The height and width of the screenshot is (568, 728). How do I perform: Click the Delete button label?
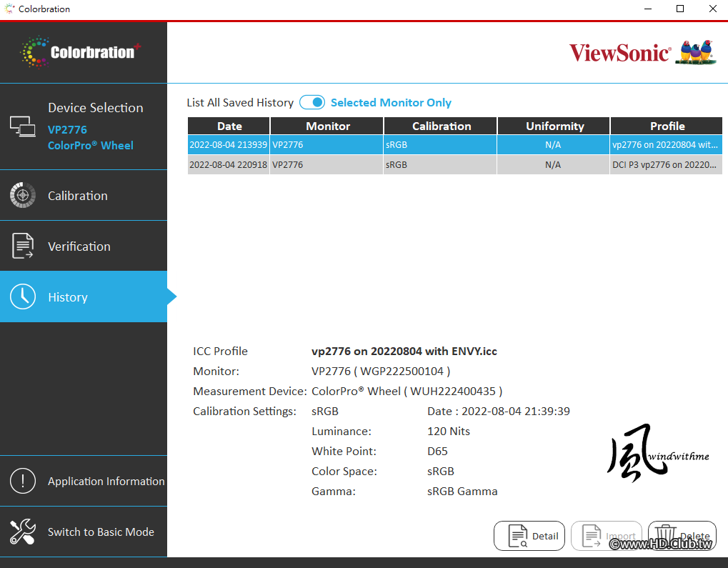[x=695, y=536]
